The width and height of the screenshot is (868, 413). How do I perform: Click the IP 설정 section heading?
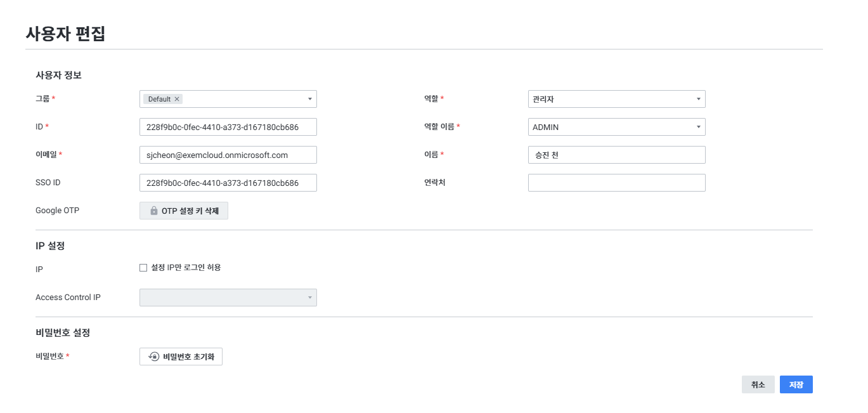(50, 246)
